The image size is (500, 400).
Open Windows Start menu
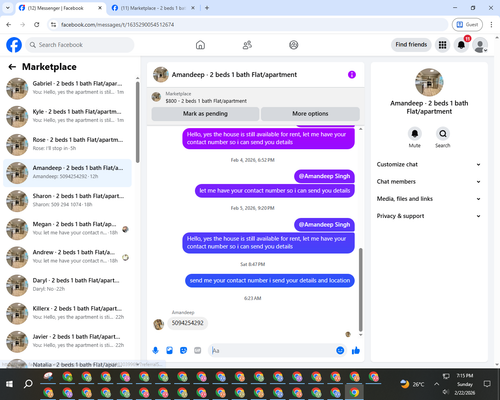coord(9,384)
